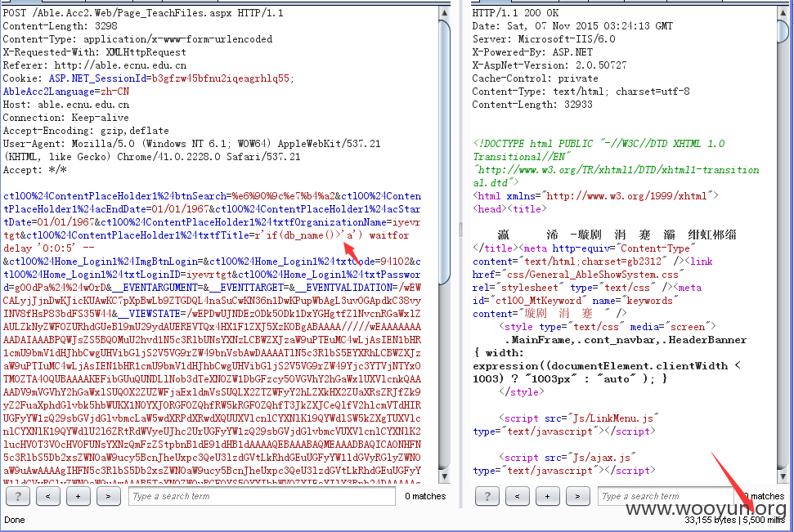Click the Connection: Keep-alive header
Screen dimensions: 794x532
tap(66, 118)
